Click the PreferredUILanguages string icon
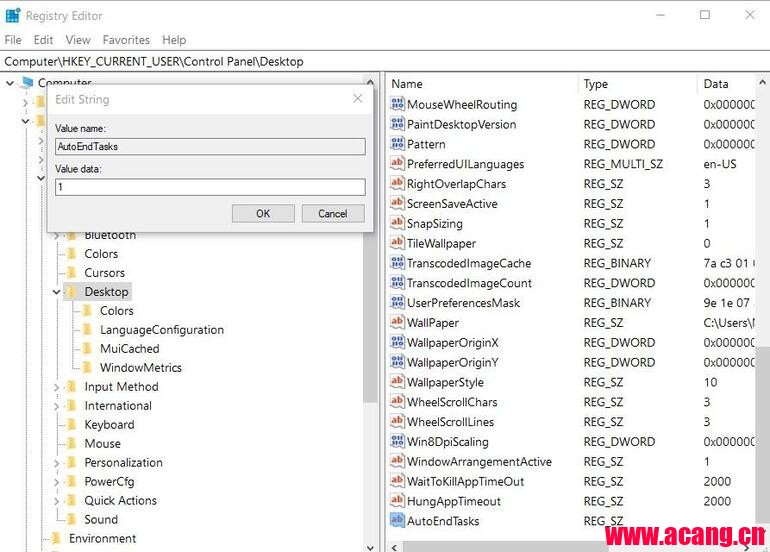 pos(397,164)
